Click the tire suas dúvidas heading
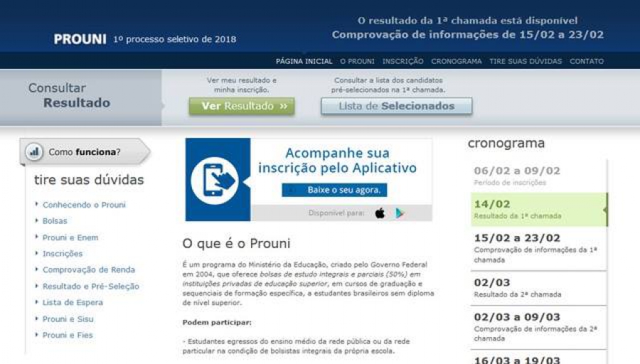 [89, 180]
